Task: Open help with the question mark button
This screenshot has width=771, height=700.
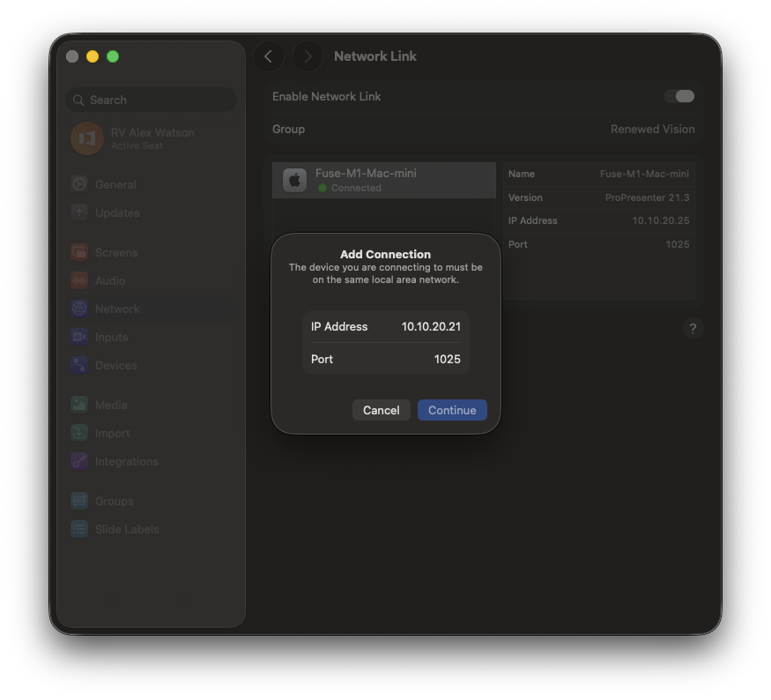Action: tap(693, 329)
